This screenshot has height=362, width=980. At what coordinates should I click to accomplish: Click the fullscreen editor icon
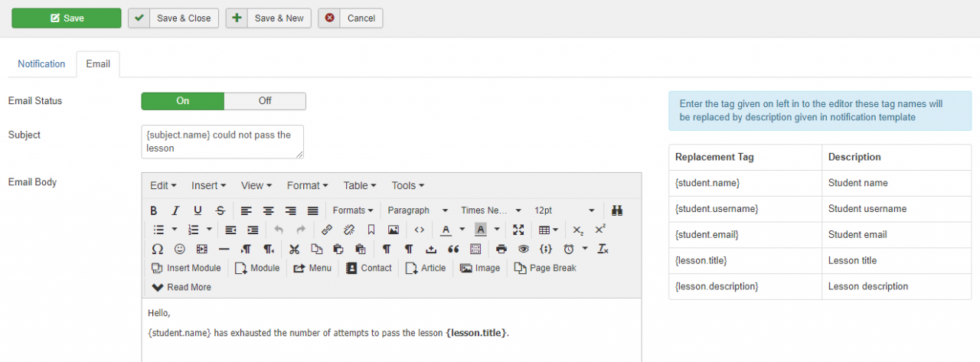click(x=518, y=230)
